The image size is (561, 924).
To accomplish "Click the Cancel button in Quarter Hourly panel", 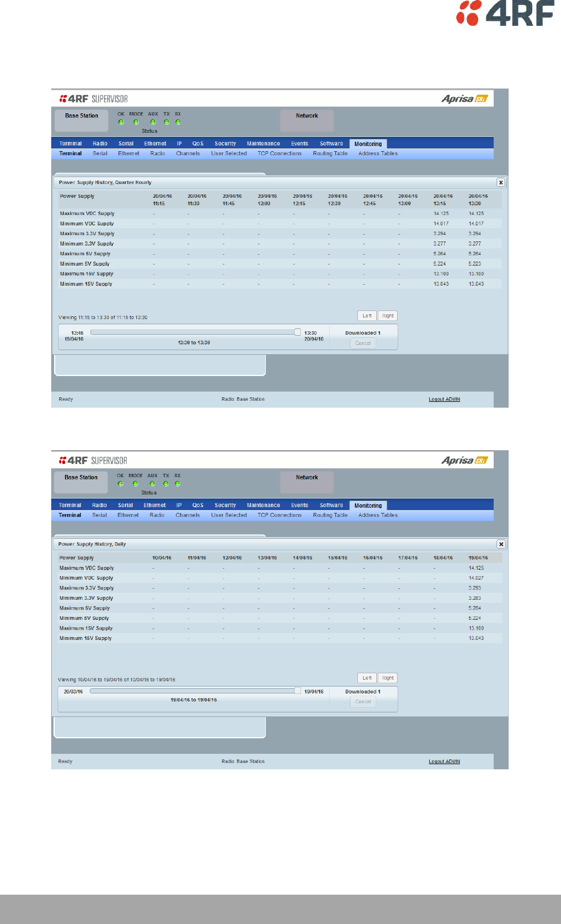I will (x=363, y=343).
